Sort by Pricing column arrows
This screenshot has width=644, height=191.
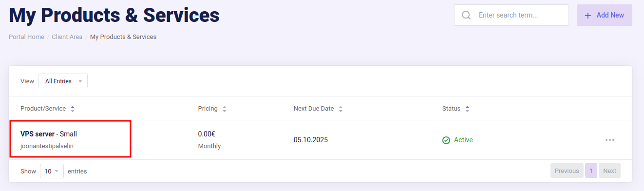point(225,109)
